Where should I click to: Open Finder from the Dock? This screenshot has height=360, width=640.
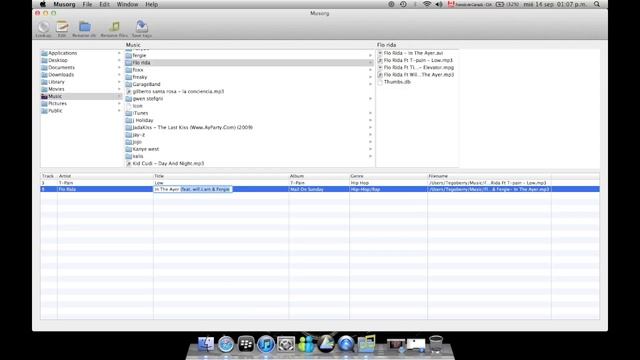click(206, 344)
